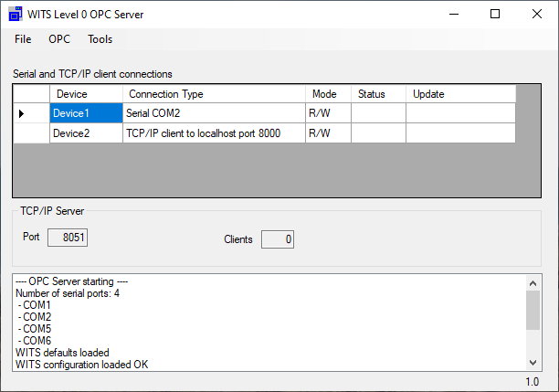
Task: Click the log panel scrollbar thumb
Action: point(533,311)
